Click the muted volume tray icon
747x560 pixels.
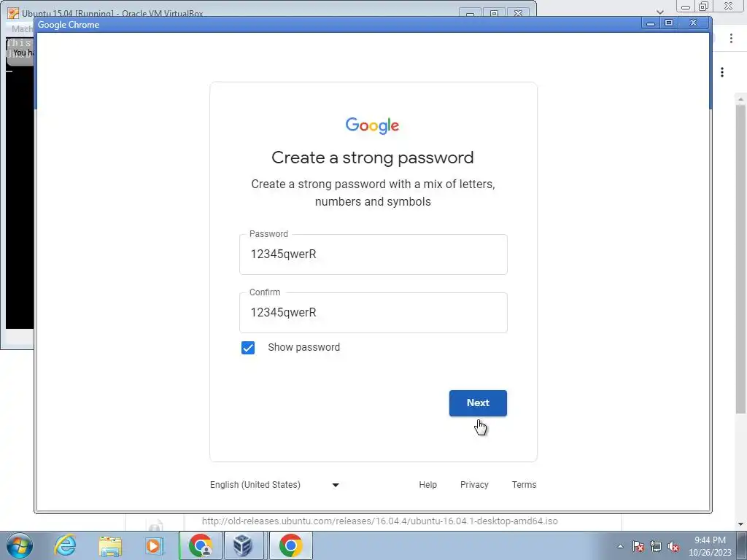pyautogui.click(x=673, y=546)
